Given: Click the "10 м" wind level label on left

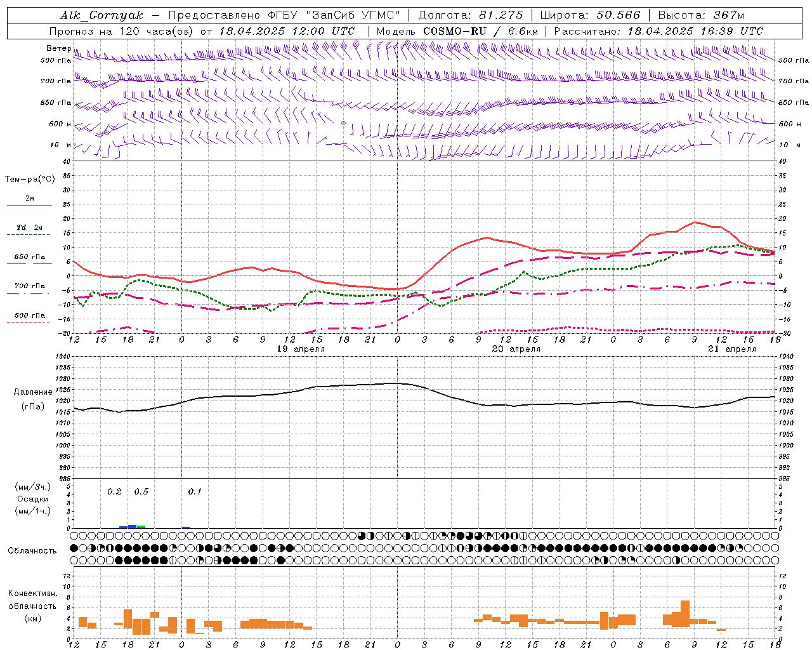Looking at the screenshot, I should [61, 145].
